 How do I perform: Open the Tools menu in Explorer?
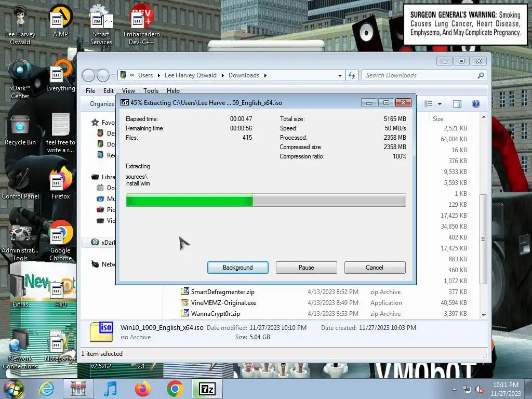pos(151,91)
